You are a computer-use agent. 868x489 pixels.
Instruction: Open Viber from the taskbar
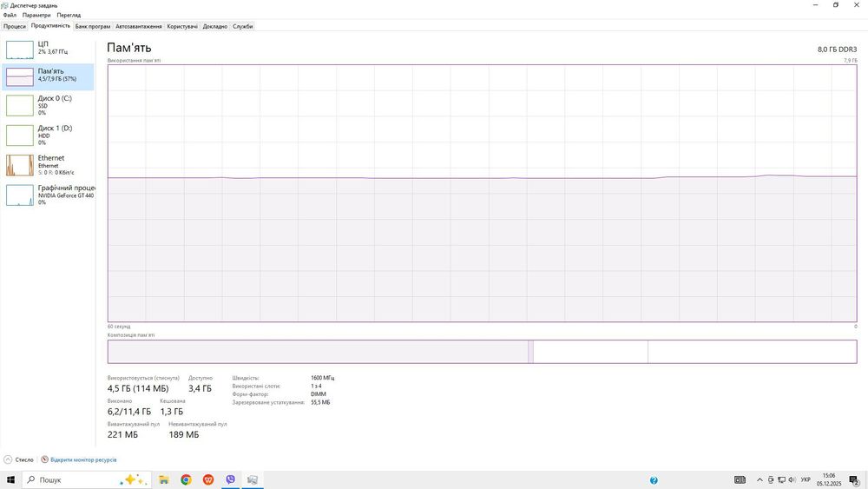[230, 480]
